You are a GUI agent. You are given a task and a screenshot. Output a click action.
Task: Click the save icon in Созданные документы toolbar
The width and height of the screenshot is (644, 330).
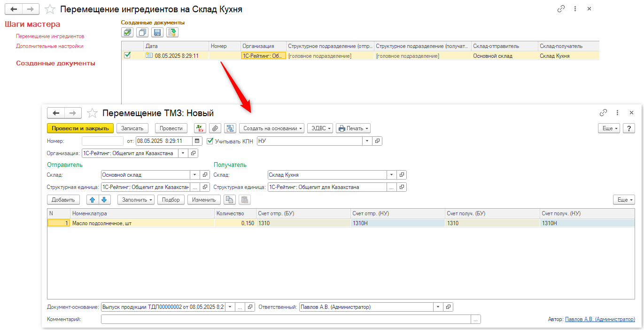(x=157, y=32)
